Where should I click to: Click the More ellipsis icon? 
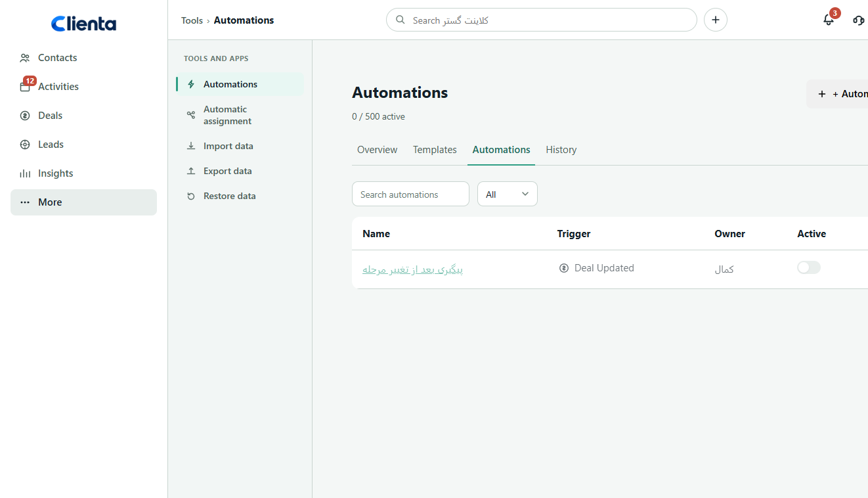click(x=25, y=202)
